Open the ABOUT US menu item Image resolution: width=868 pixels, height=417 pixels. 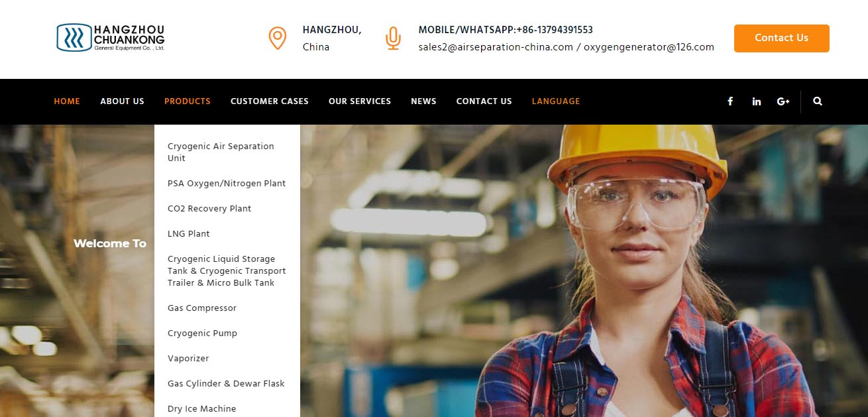(x=122, y=101)
